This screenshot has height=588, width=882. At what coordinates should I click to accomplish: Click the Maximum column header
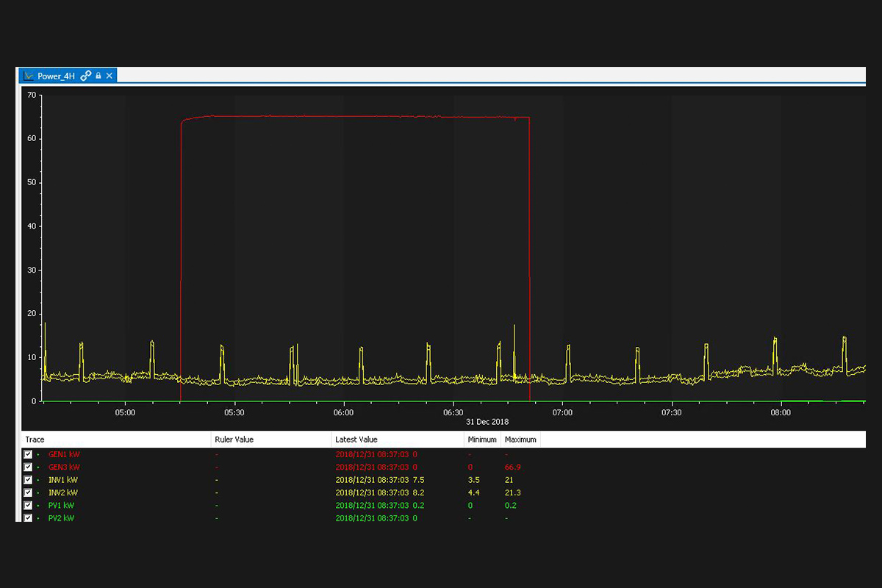520,440
